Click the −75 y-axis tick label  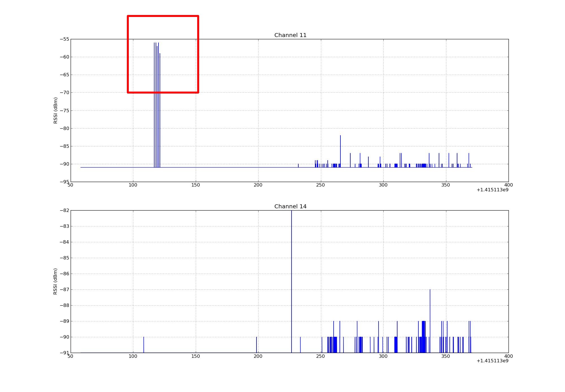pos(64,111)
